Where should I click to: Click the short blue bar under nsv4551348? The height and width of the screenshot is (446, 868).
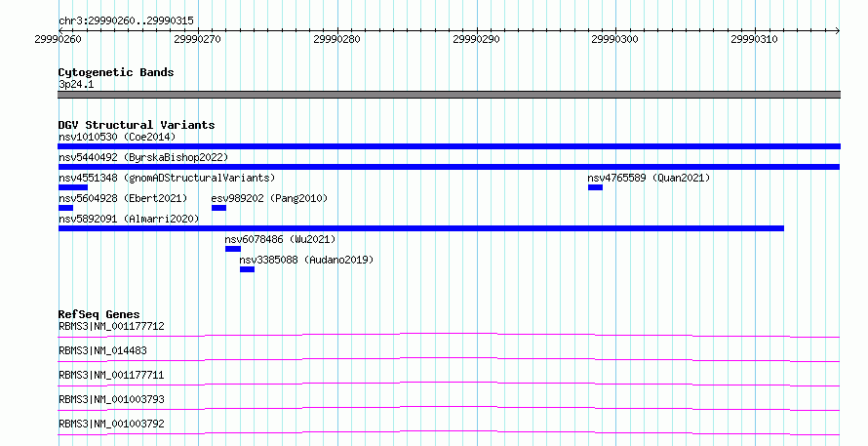(73, 187)
